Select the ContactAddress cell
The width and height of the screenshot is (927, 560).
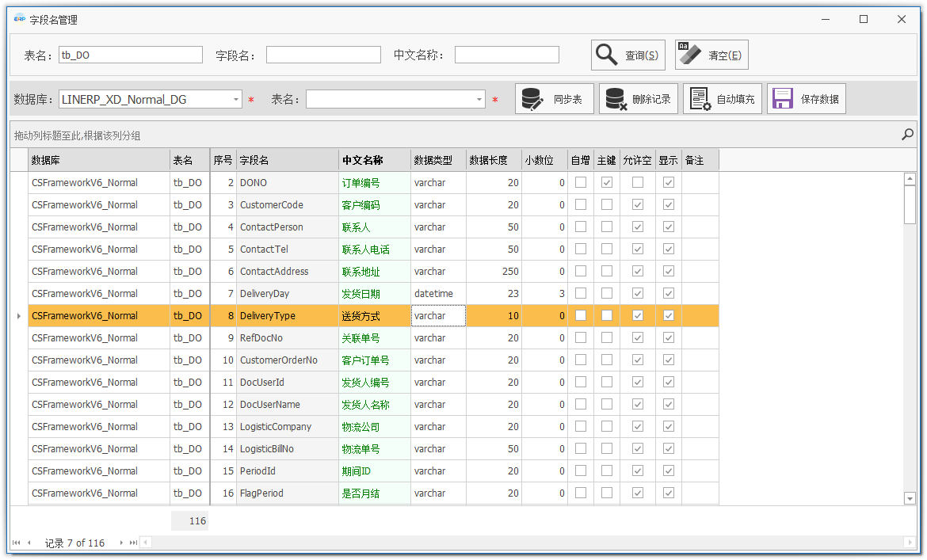pyautogui.click(x=288, y=271)
